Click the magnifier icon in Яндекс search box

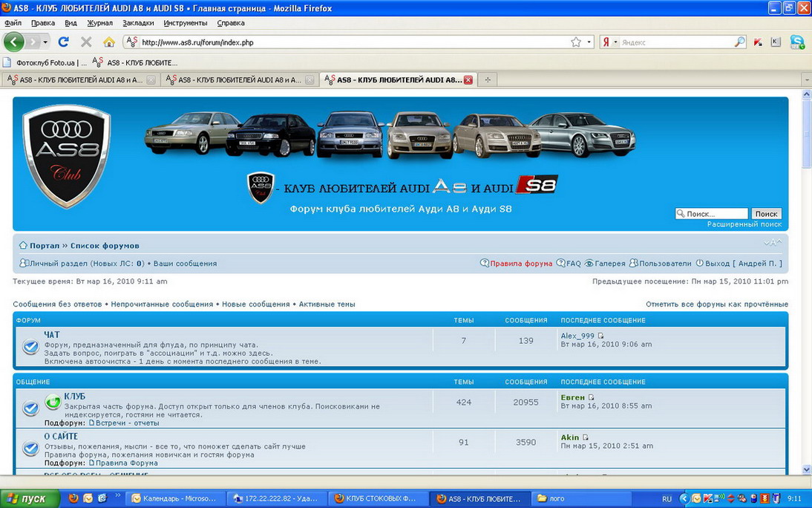point(739,42)
